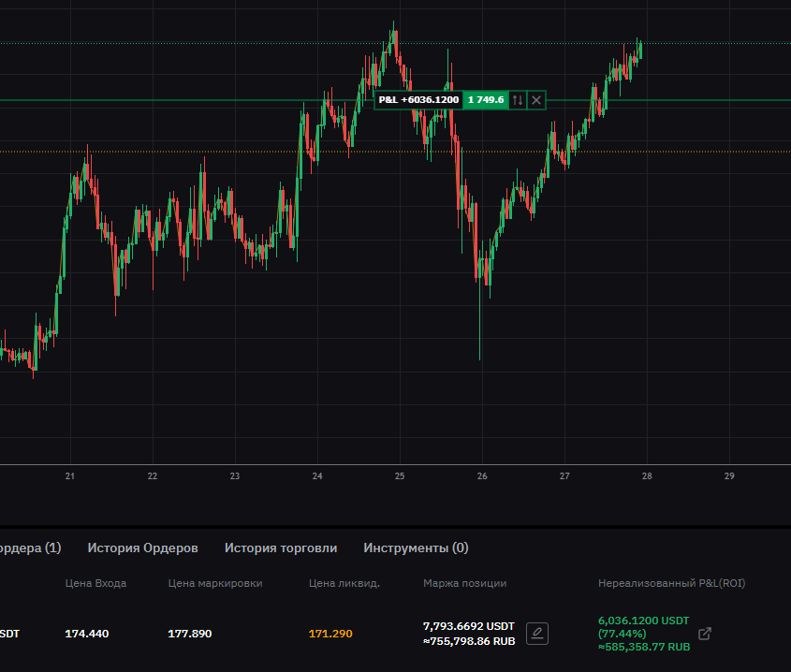Click date label 27 on time axis
Image resolution: width=791 pixels, height=672 pixels.
coord(564,475)
